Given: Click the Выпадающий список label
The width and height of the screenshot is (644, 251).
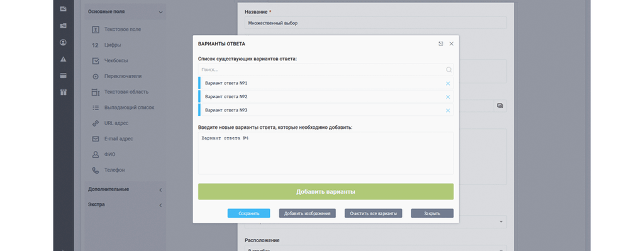Looking at the screenshot, I should click(x=130, y=108).
